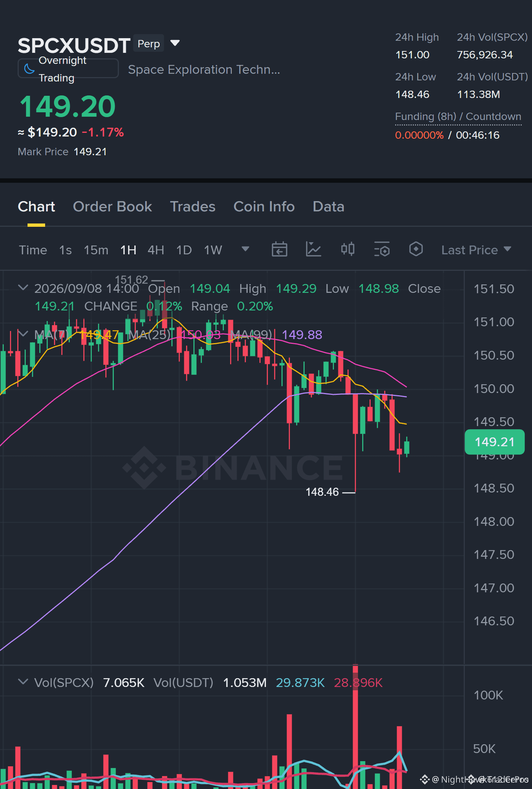Click the Funding (8h) / Countdown label
The width and height of the screenshot is (532, 789).
(458, 116)
